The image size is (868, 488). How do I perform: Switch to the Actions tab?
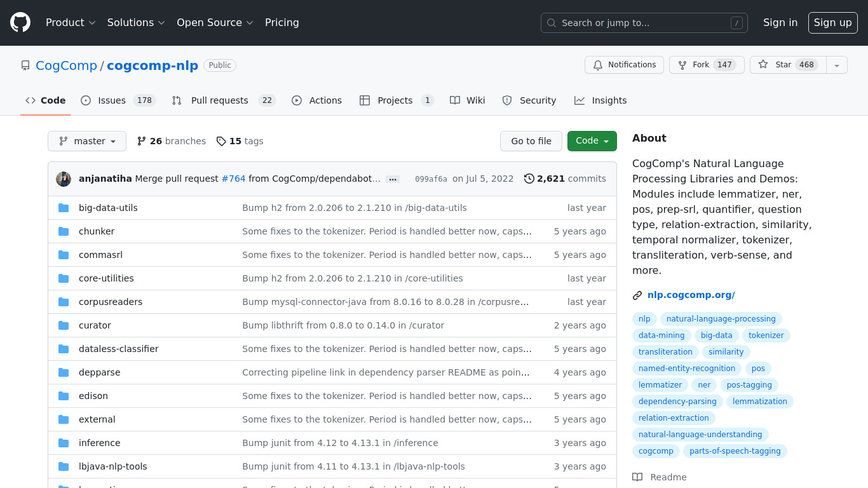coord(316,100)
